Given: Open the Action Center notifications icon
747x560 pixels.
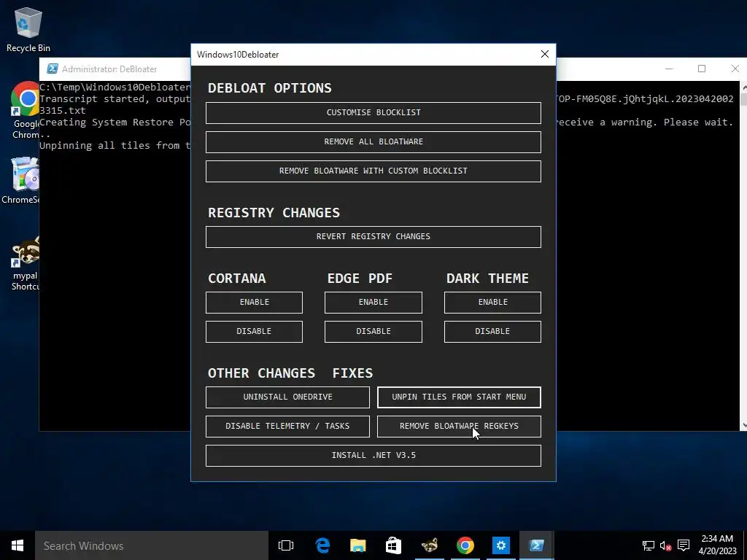Looking at the screenshot, I should pos(683,545).
